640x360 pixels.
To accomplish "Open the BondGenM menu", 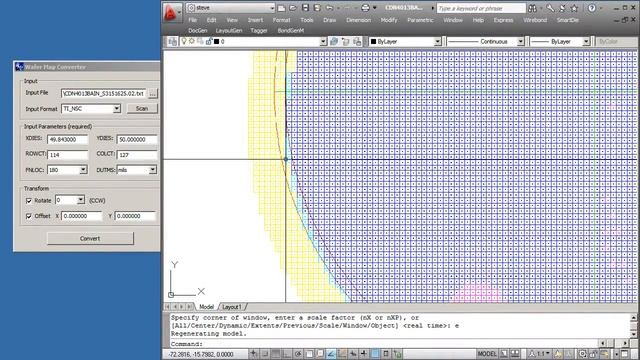I will (291, 31).
